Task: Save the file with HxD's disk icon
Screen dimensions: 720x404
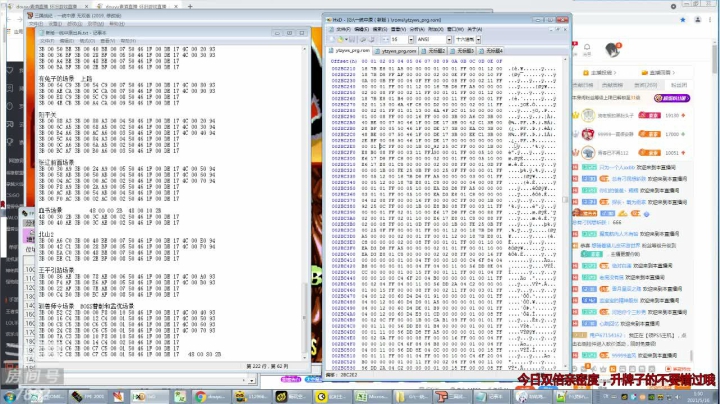Action: [352, 39]
